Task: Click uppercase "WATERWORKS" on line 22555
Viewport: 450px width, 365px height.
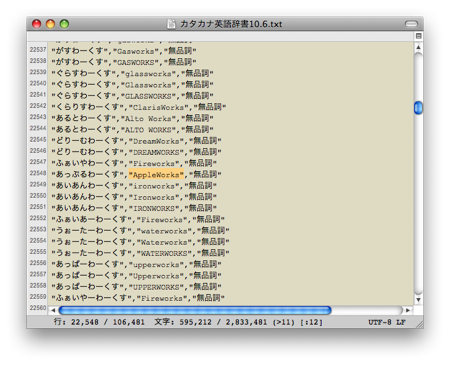Action: click(164, 254)
